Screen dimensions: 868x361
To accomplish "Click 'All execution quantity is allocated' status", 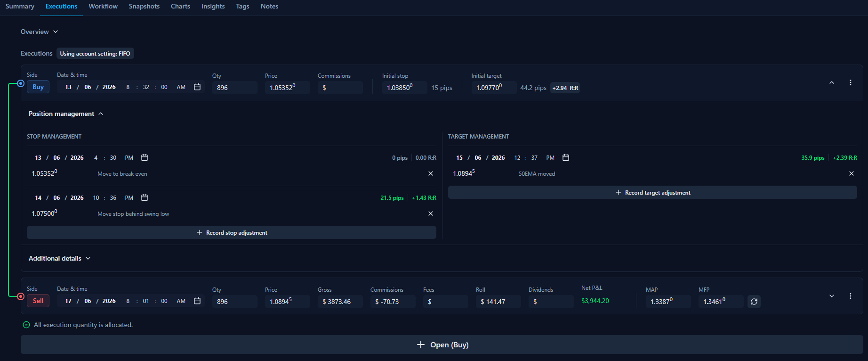I will pos(78,325).
